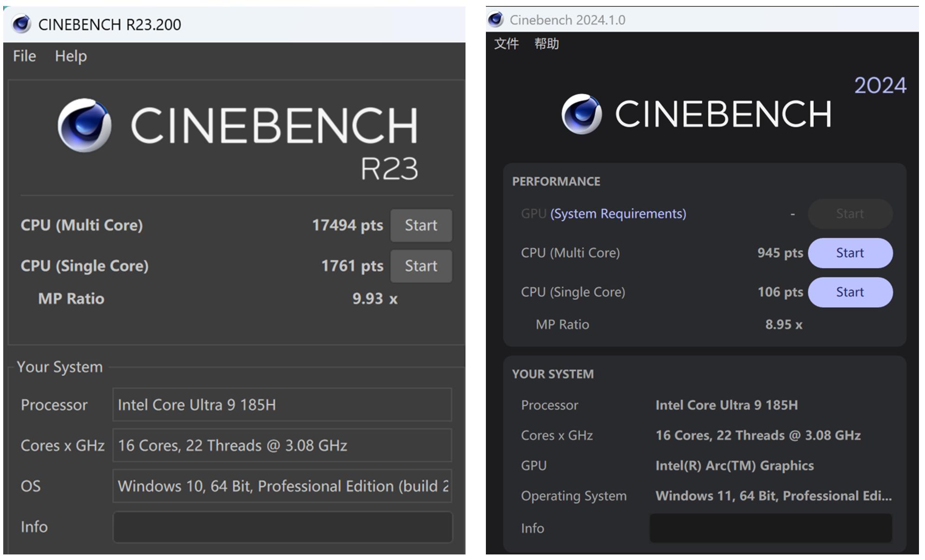Viewport: 925px width, 560px height.
Task: Click the R23 Info input field
Action: 282,527
